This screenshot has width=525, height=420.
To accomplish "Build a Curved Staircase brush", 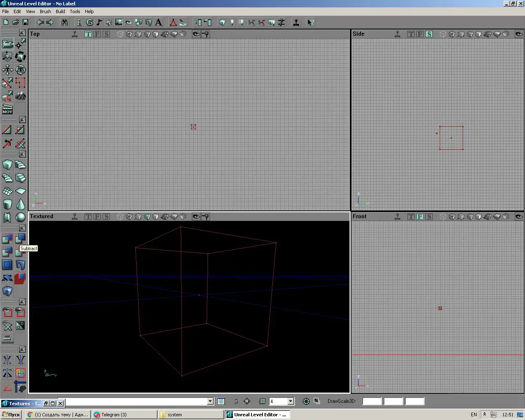I will click(x=21, y=165).
